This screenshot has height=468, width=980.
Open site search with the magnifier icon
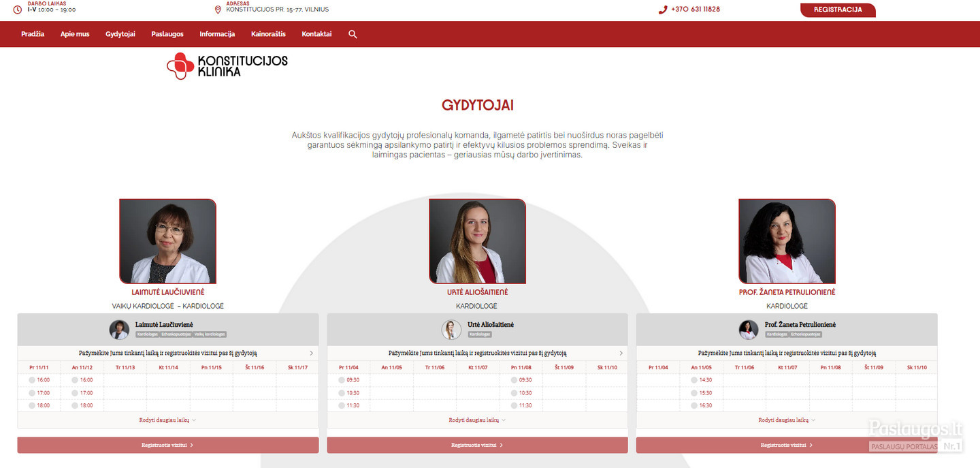pyautogui.click(x=353, y=34)
